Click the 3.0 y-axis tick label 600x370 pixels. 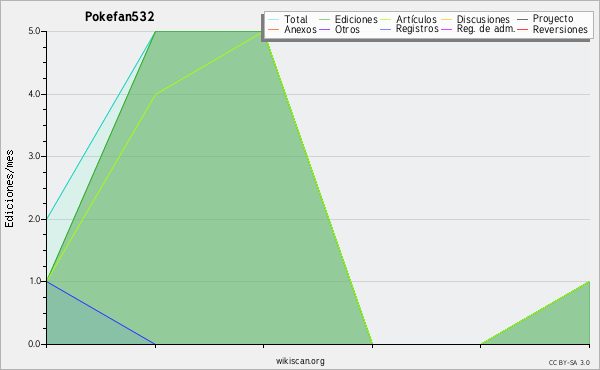click(34, 156)
